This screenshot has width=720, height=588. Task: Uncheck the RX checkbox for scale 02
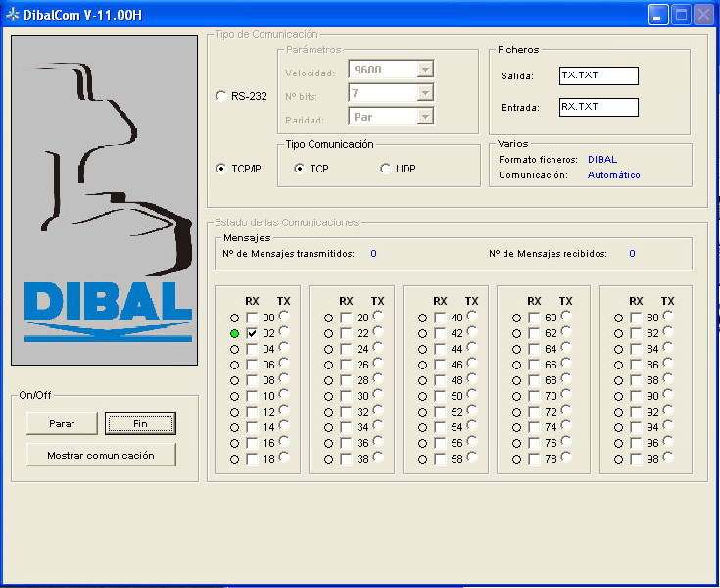pos(252,333)
